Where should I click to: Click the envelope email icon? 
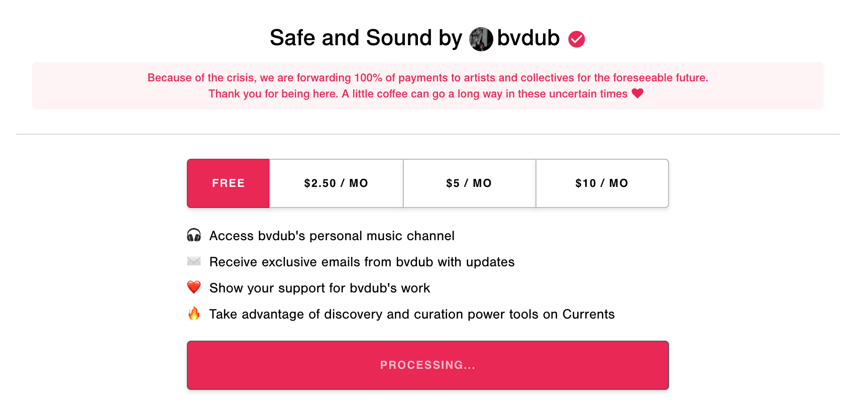(x=194, y=261)
